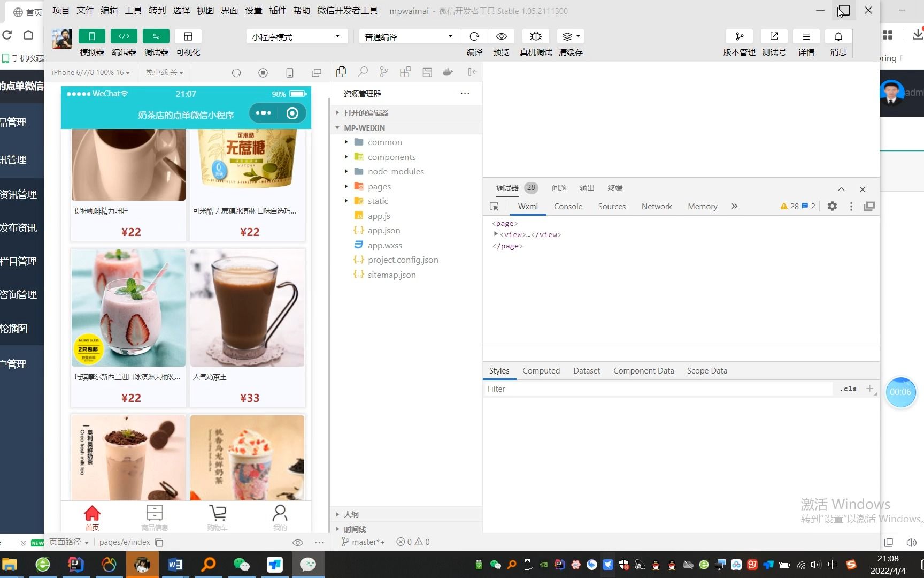This screenshot has width=924, height=578.
Task: Tap the 人气奶茶王 product image
Action: (247, 308)
